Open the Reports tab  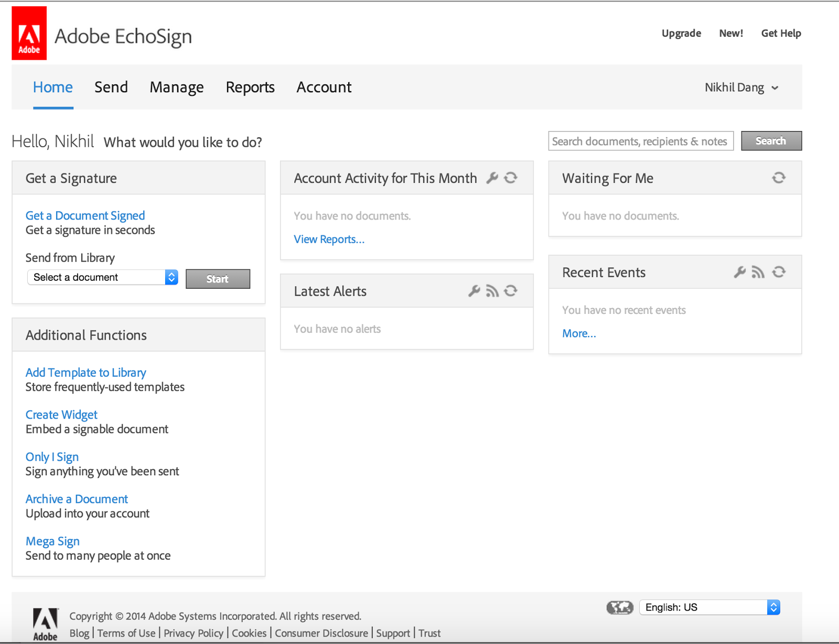[250, 87]
